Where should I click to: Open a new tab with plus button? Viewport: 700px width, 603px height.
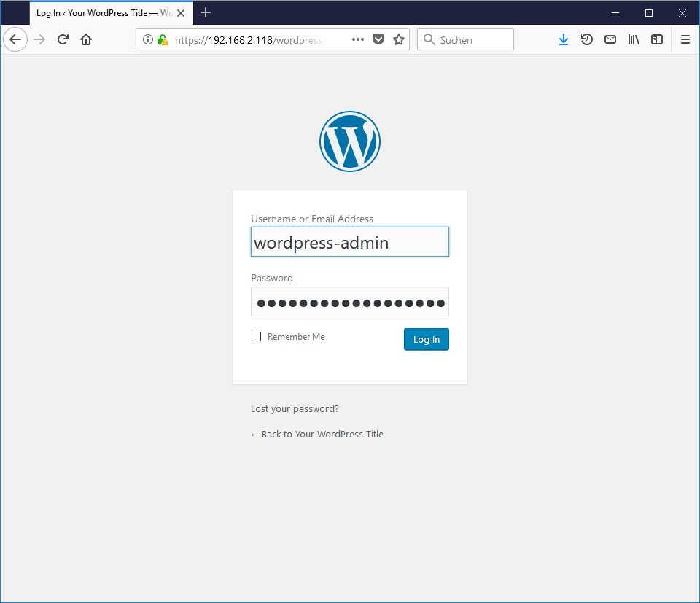[206, 12]
